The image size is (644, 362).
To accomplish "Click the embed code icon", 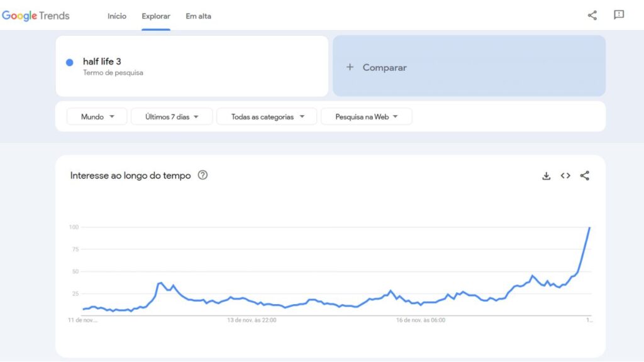I will pos(565,176).
